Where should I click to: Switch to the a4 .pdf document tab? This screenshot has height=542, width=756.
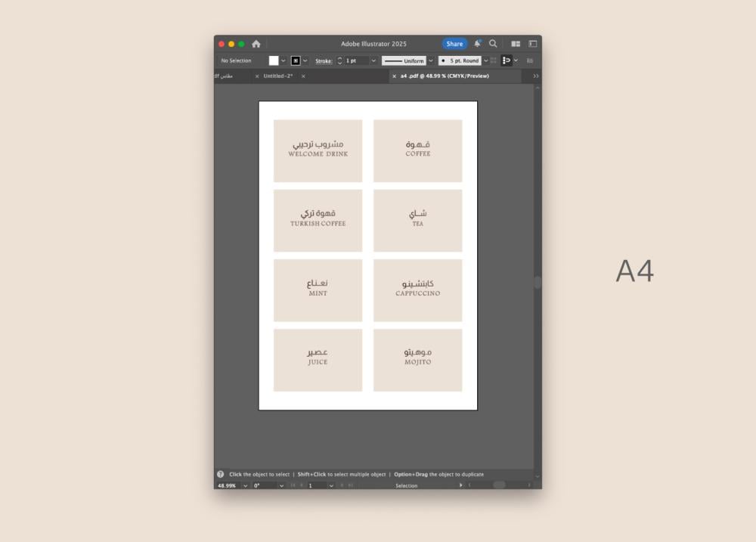(x=445, y=76)
